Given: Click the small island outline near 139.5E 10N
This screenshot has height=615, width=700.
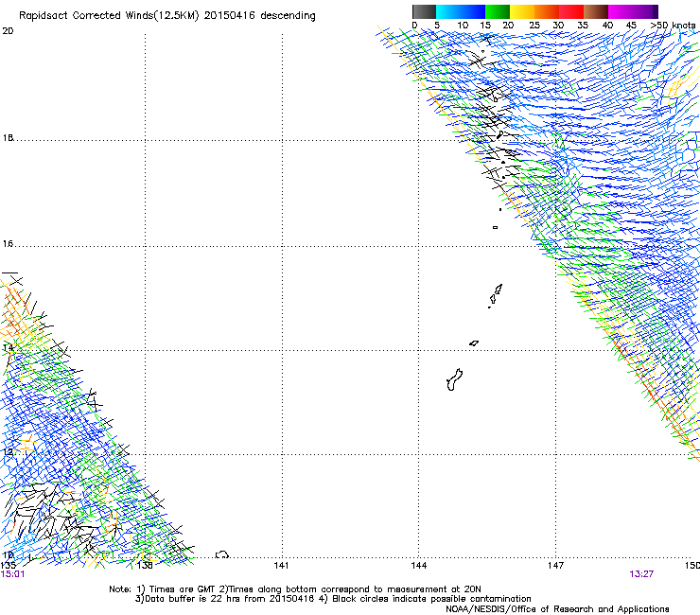Looking at the screenshot, I should 222,554.
